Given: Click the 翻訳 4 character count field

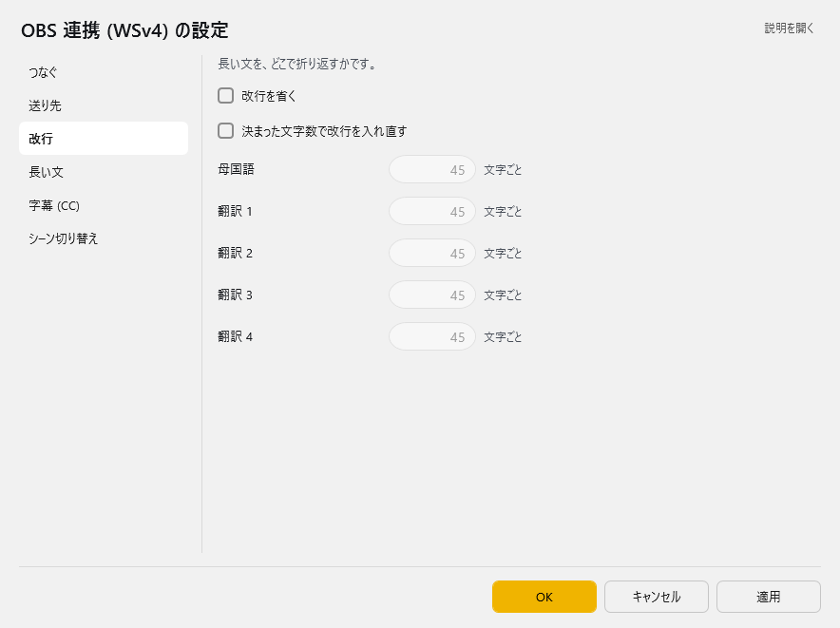Looking at the screenshot, I should (x=432, y=336).
